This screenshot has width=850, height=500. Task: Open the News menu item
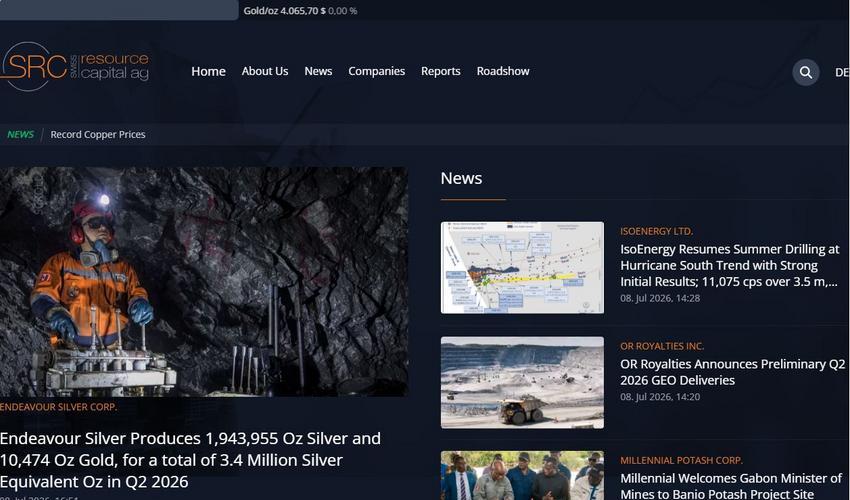click(x=318, y=71)
